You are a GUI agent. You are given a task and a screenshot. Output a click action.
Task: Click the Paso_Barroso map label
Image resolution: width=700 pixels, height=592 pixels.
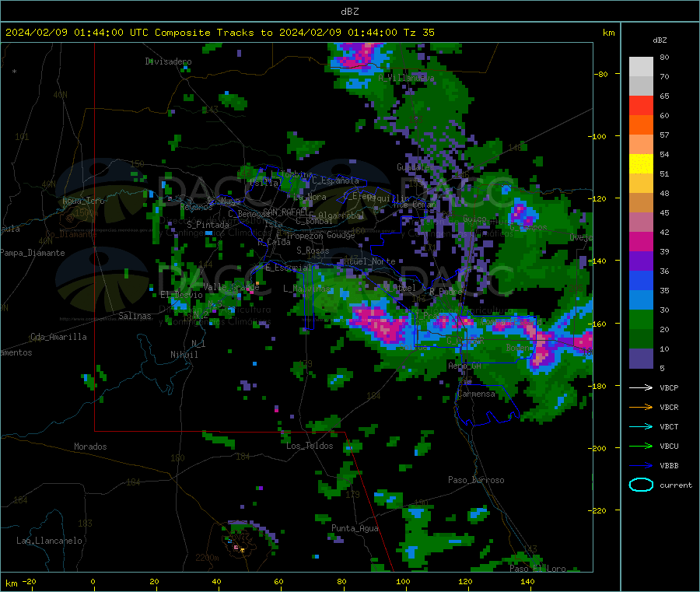[476, 480]
